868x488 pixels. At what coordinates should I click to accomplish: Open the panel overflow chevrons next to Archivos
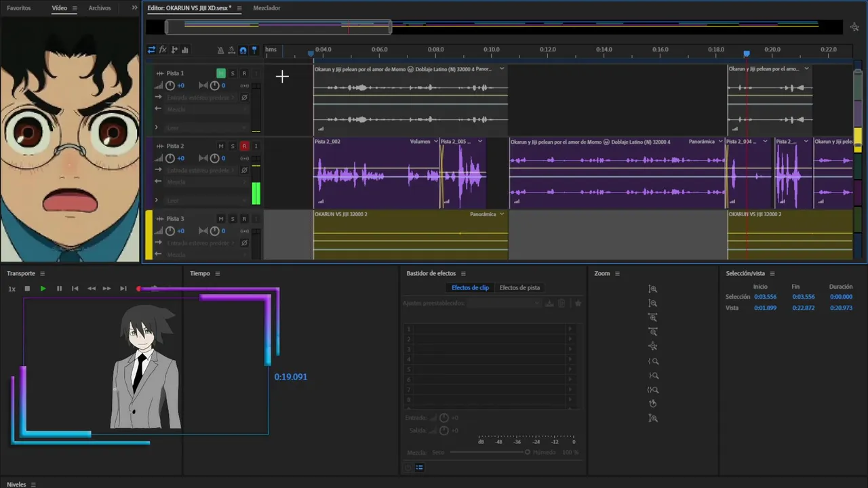134,8
